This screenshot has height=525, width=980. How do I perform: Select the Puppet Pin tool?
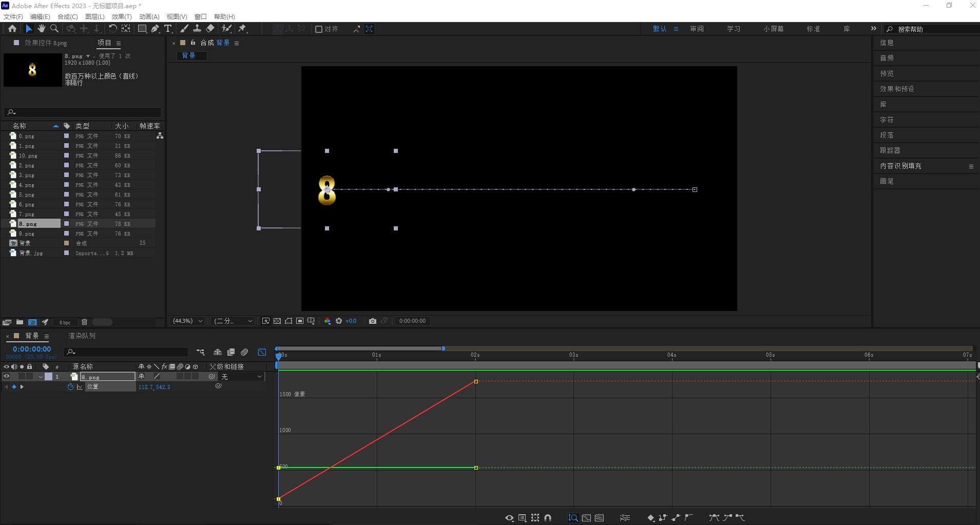242,29
